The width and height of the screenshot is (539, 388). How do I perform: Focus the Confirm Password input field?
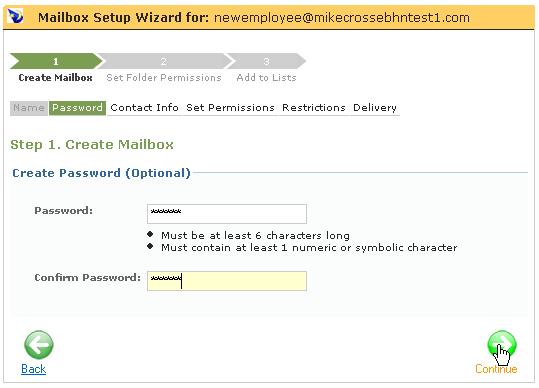pyautogui.click(x=227, y=281)
